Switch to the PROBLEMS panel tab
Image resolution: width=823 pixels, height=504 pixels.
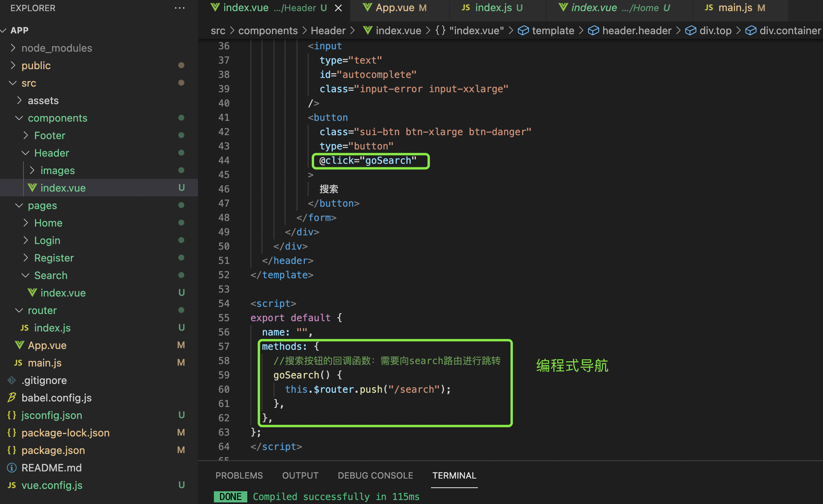click(x=239, y=475)
